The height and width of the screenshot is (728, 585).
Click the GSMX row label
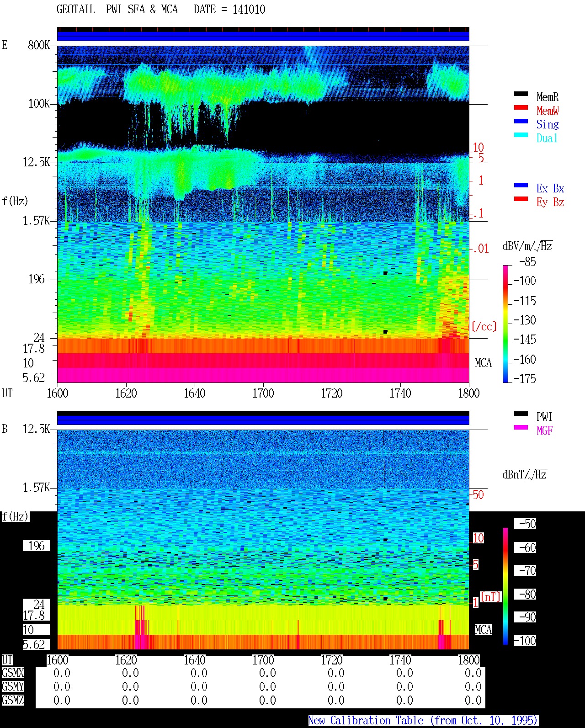tap(13, 673)
